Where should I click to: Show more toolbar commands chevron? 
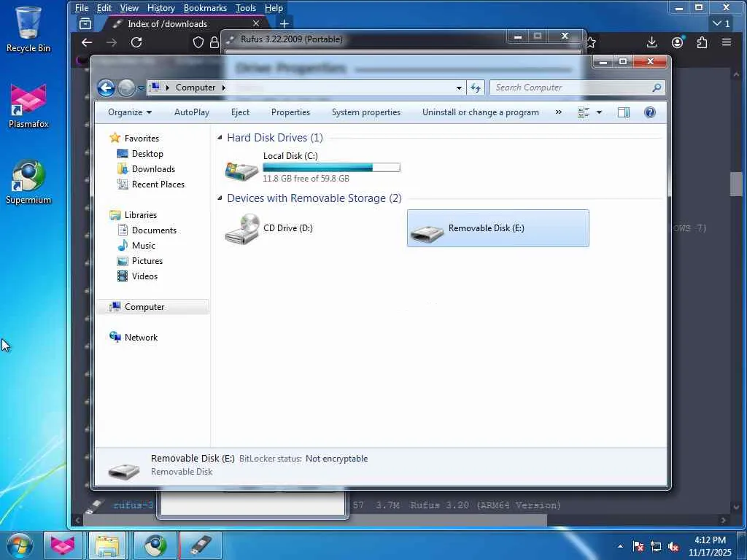point(558,112)
